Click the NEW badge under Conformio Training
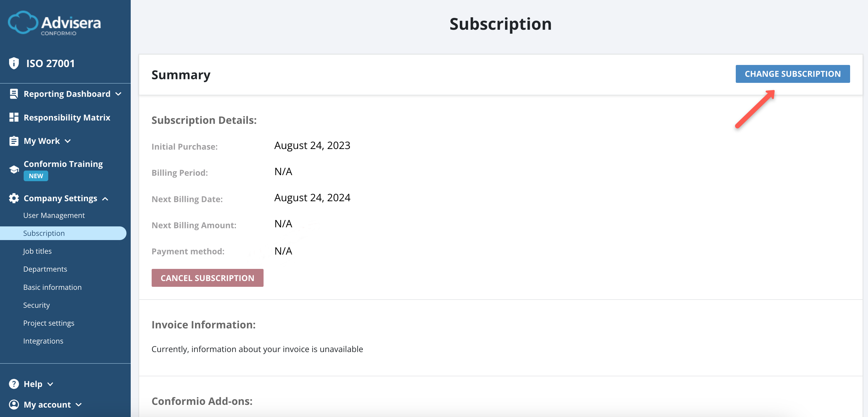Viewport: 868px width, 417px height. pos(36,176)
